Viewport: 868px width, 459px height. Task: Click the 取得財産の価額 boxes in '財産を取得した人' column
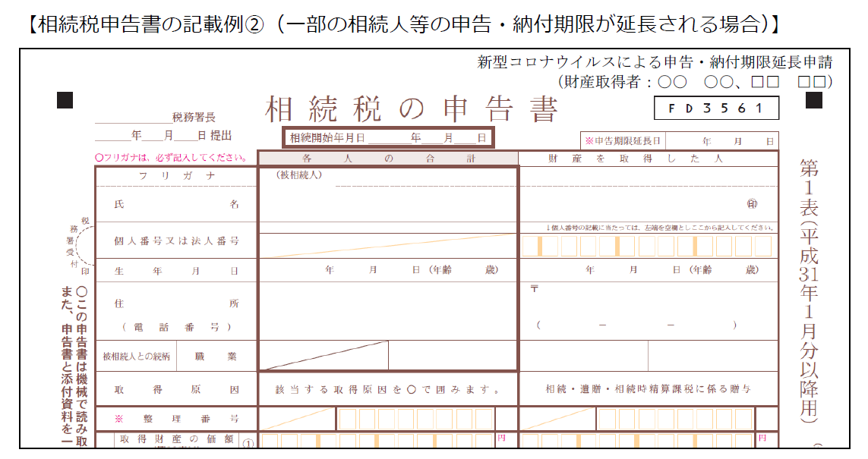pos(638,440)
